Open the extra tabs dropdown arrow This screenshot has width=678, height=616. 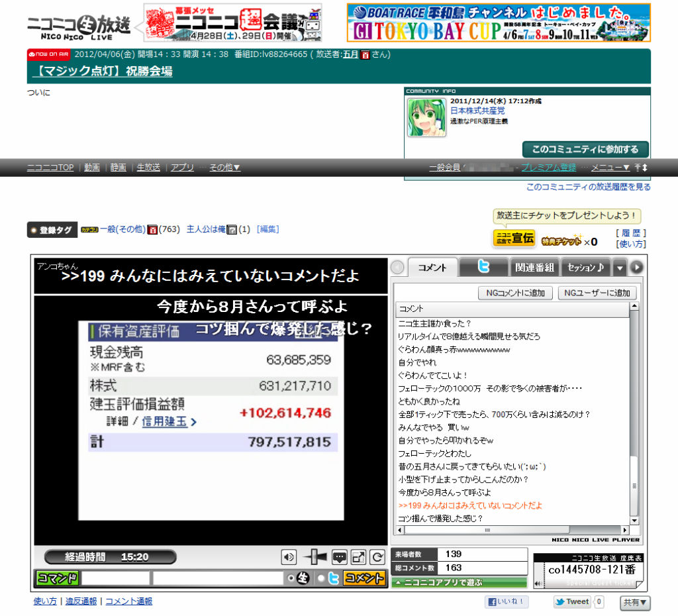pos(620,268)
